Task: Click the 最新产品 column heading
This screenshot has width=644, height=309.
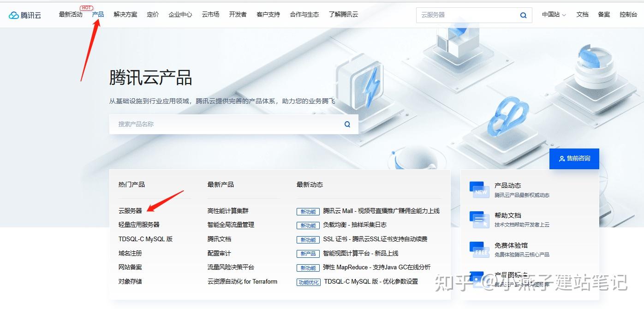Action: tap(221, 184)
